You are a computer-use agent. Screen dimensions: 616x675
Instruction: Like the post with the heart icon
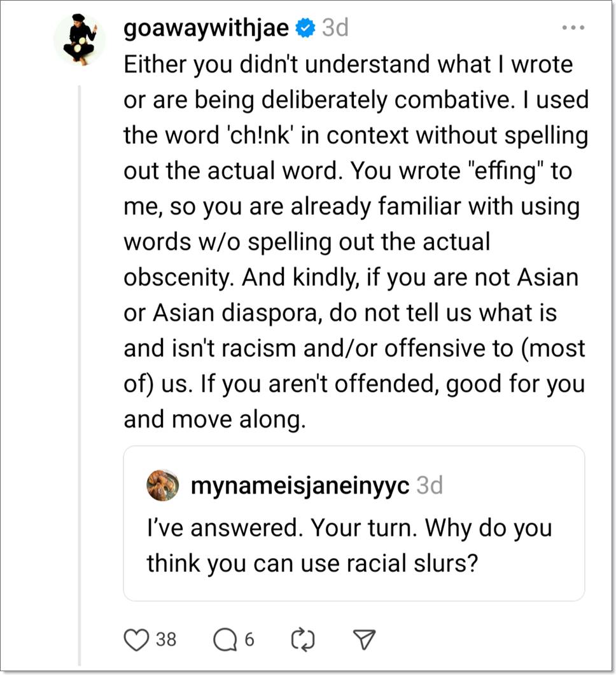click(x=136, y=639)
